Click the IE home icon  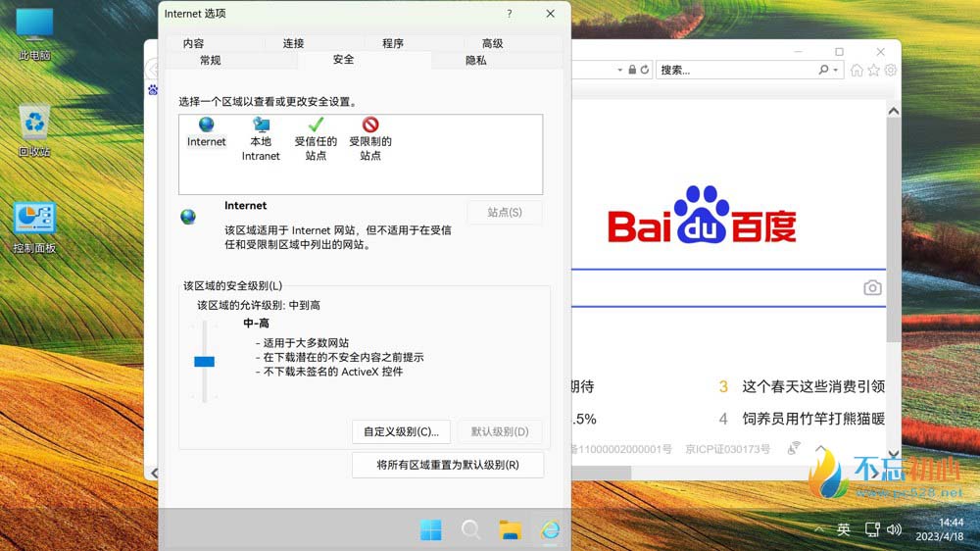point(857,71)
